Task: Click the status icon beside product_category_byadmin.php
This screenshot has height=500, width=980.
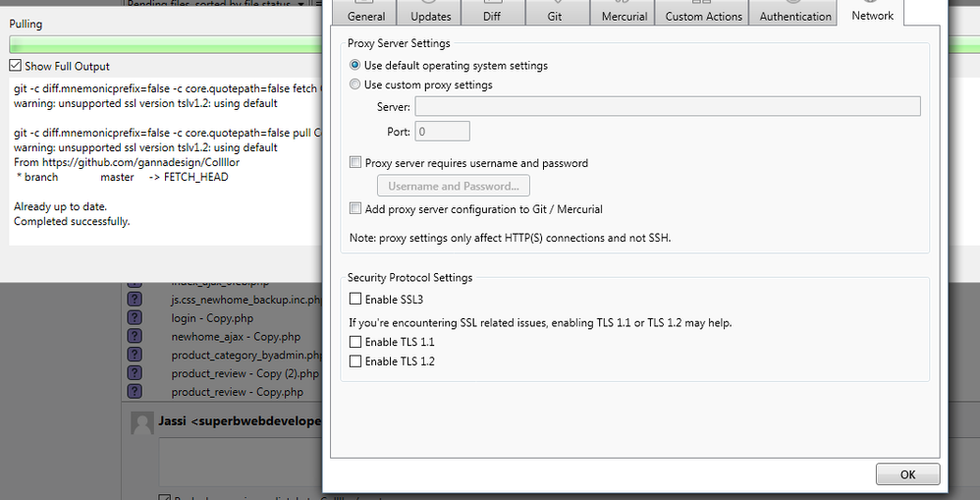Action: [135, 355]
